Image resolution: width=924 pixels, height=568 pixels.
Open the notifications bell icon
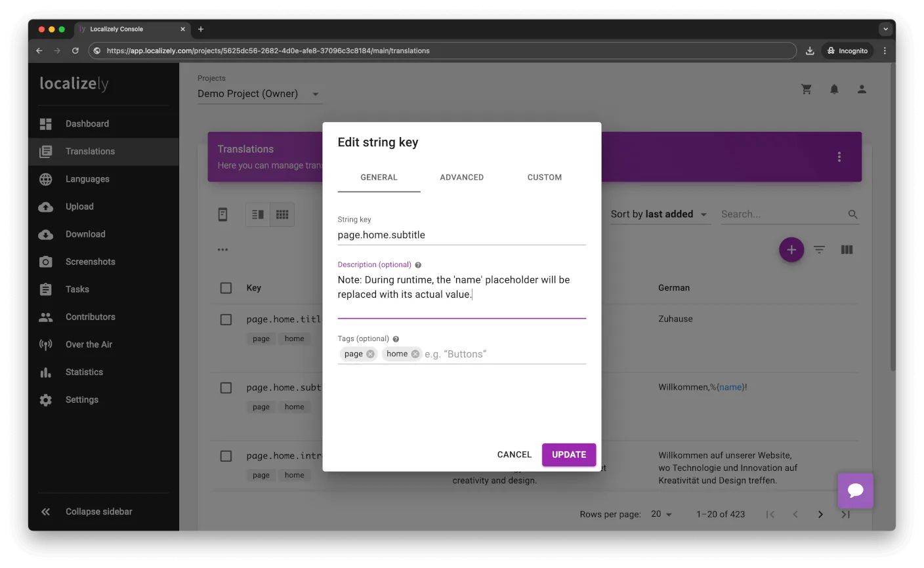coord(834,89)
